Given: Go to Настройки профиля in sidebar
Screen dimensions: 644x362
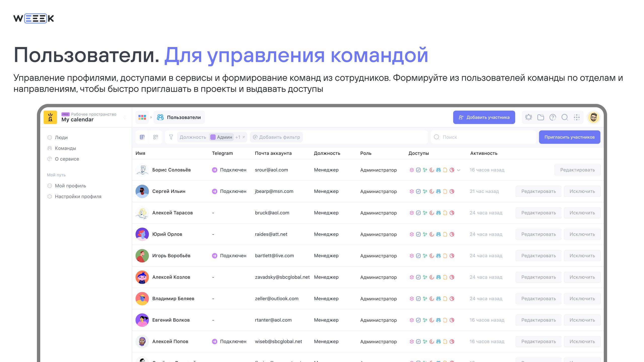Looking at the screenshot, I should click(x=78, y=196).
